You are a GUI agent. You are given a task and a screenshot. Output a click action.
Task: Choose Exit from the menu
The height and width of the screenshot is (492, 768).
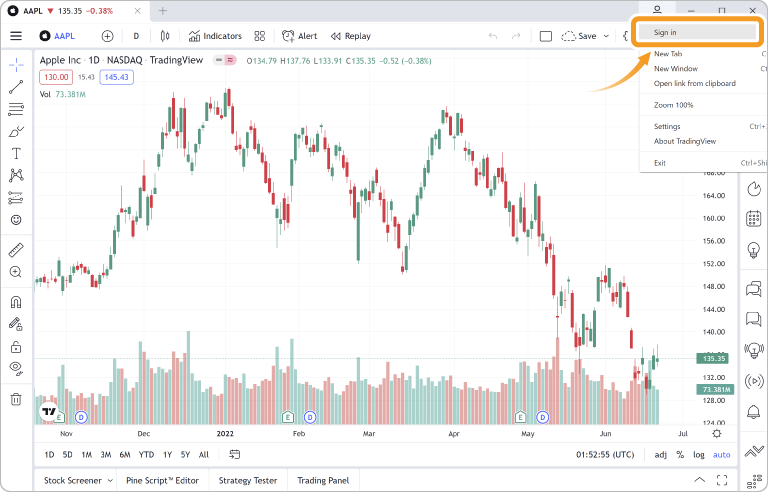[660, 163]
